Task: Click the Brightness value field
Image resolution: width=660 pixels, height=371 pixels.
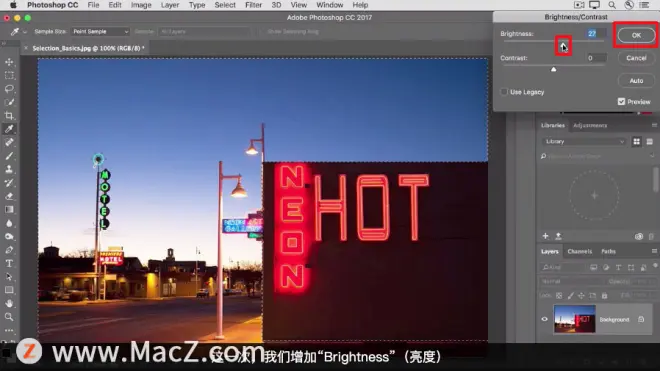Action: [x=596, y=34]
